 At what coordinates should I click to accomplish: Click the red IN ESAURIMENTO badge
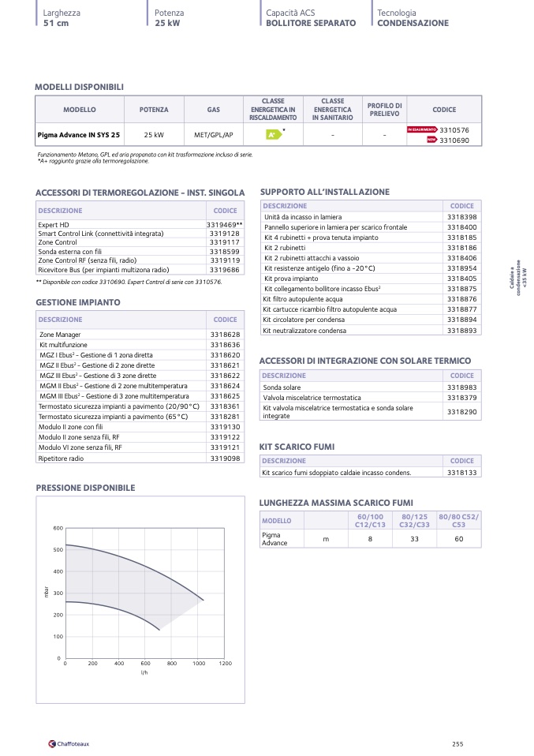point(422,129)
